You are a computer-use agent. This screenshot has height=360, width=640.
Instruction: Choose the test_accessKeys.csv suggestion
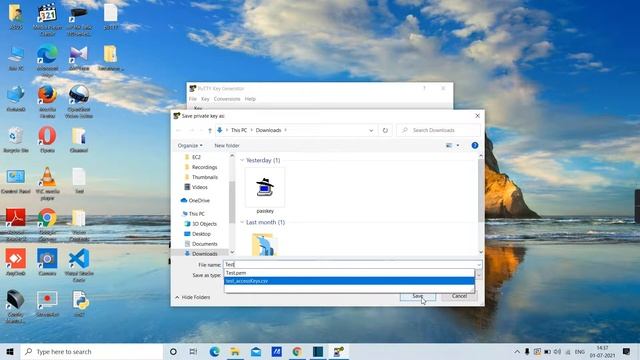click(349, 281)
